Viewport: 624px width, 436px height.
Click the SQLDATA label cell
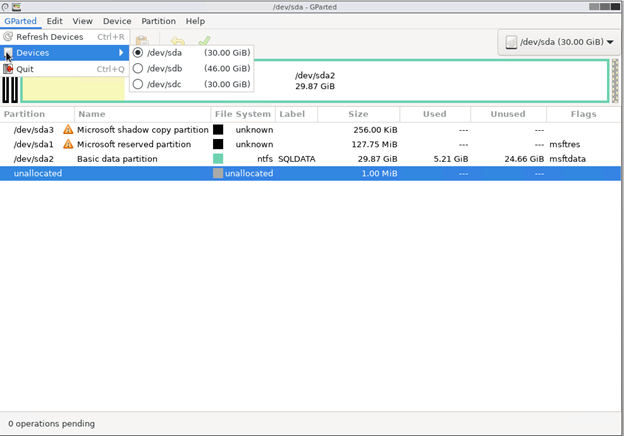click(296, 159)
